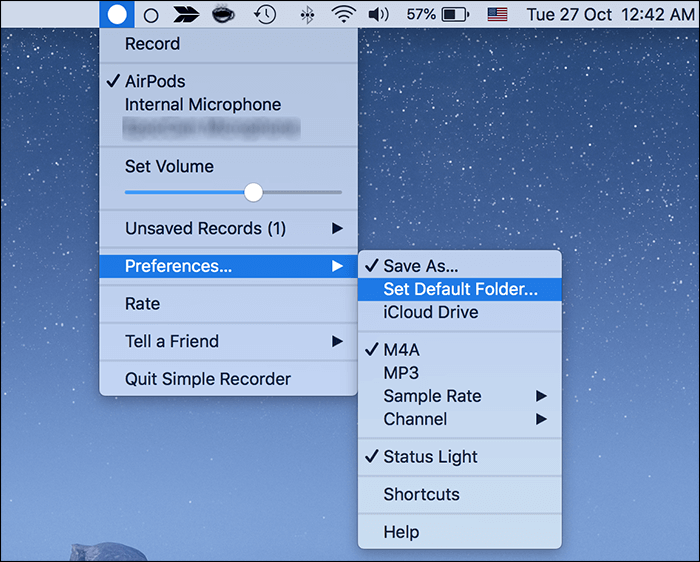
Task: Open the US flag input source menu
Action: click(x=497, y=14)
